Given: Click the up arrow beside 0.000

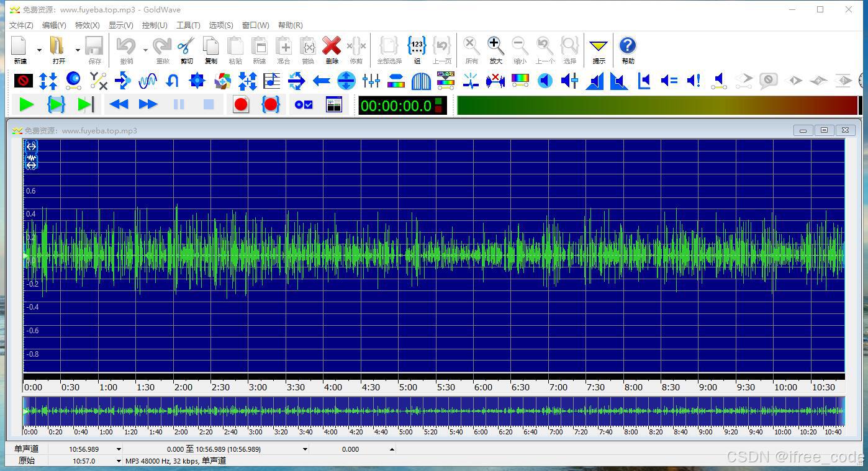Looking at the screenshot, I should (392, 449).
